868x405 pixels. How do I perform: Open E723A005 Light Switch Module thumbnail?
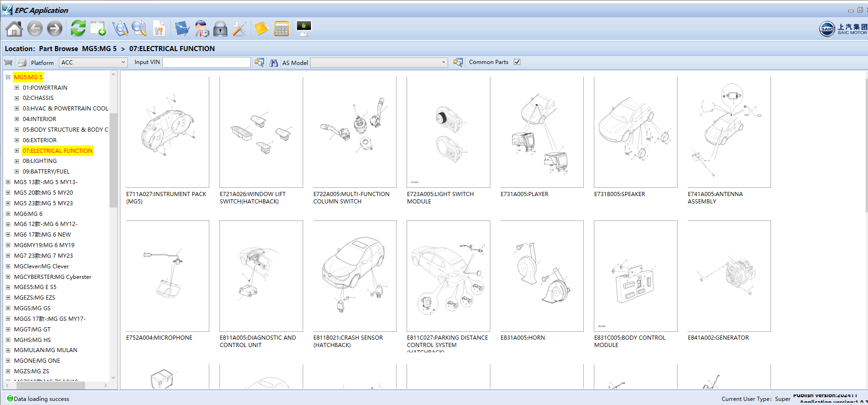click(x=448, y=132)
